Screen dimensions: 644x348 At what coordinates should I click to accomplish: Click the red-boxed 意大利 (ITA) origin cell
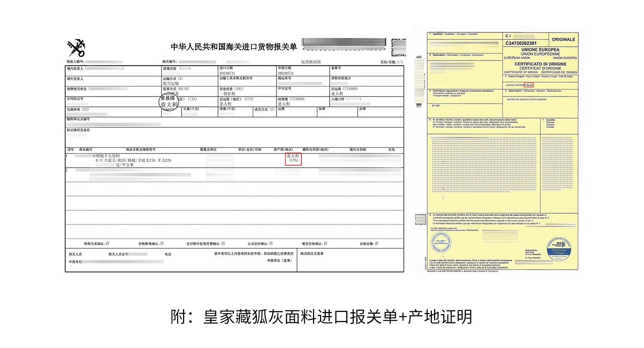[294, 159]
